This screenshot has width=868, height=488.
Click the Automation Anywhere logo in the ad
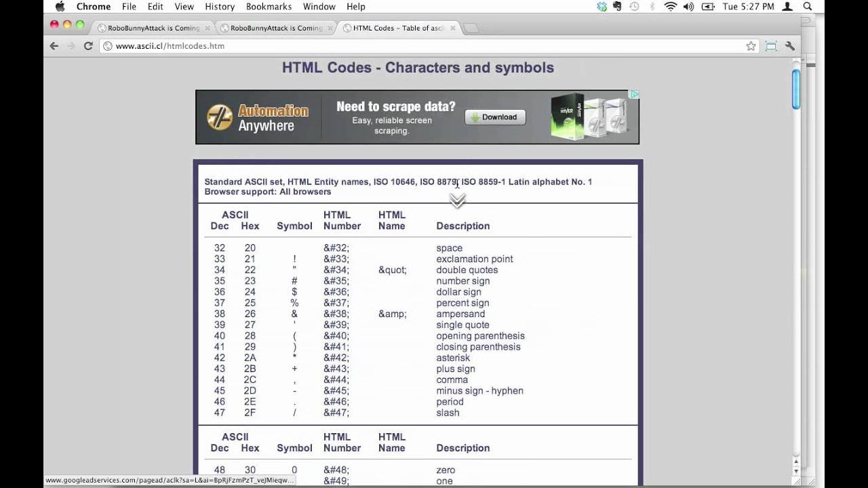(x=258, y=117)
